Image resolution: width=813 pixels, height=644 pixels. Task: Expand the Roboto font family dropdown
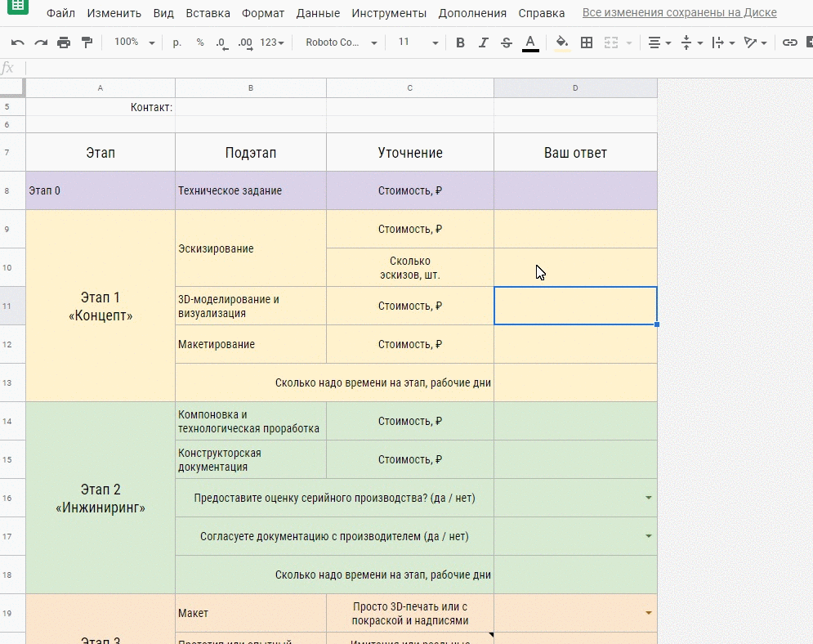(x=341, y=42)
